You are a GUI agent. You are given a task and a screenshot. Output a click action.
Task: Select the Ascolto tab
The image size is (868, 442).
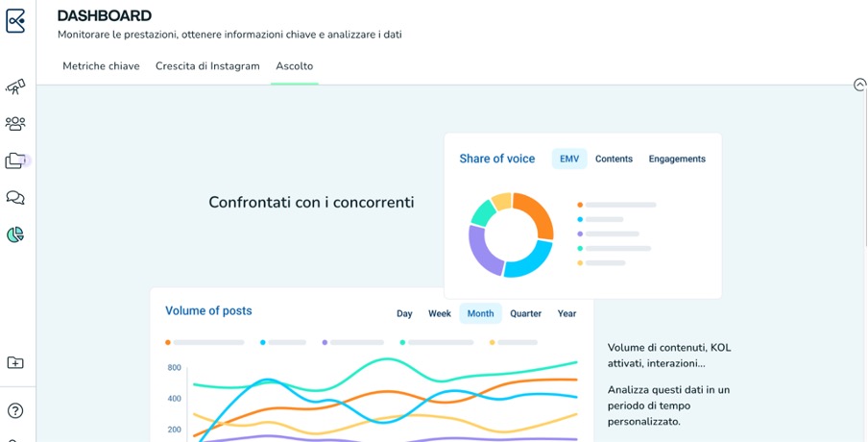pyautogui.click(x=294, y=66)
